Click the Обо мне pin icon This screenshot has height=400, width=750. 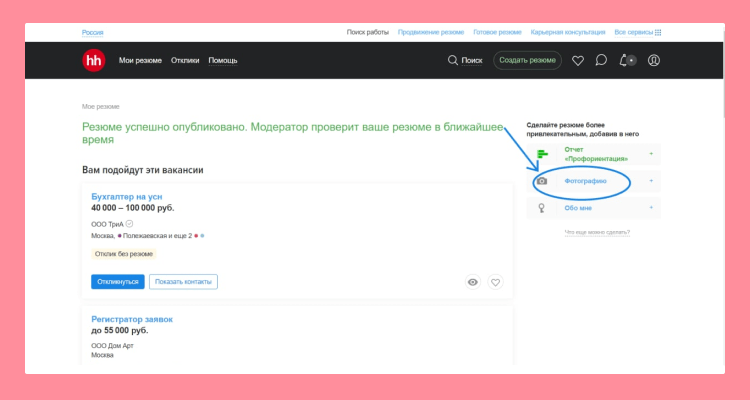point(541,208)
